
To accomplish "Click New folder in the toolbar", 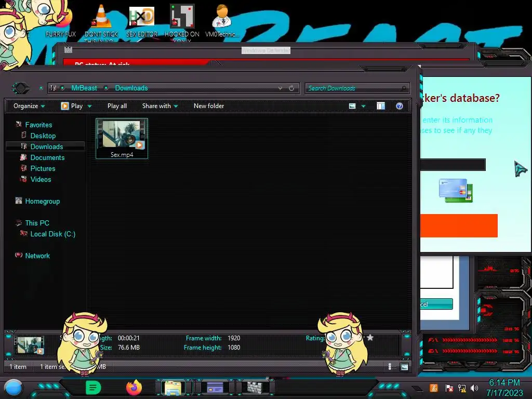I will tap(209, 106).
